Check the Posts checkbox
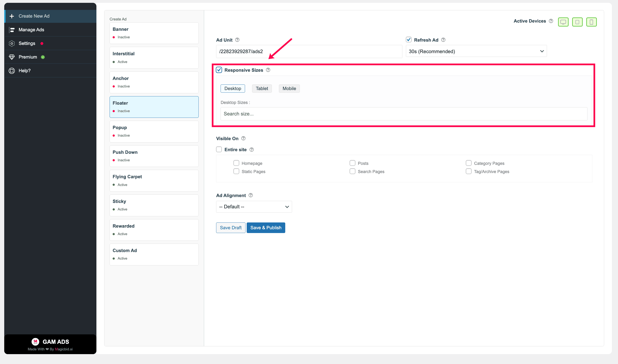Image resolution: width=618 pixels, height=364 pixels. coord(353,163)
